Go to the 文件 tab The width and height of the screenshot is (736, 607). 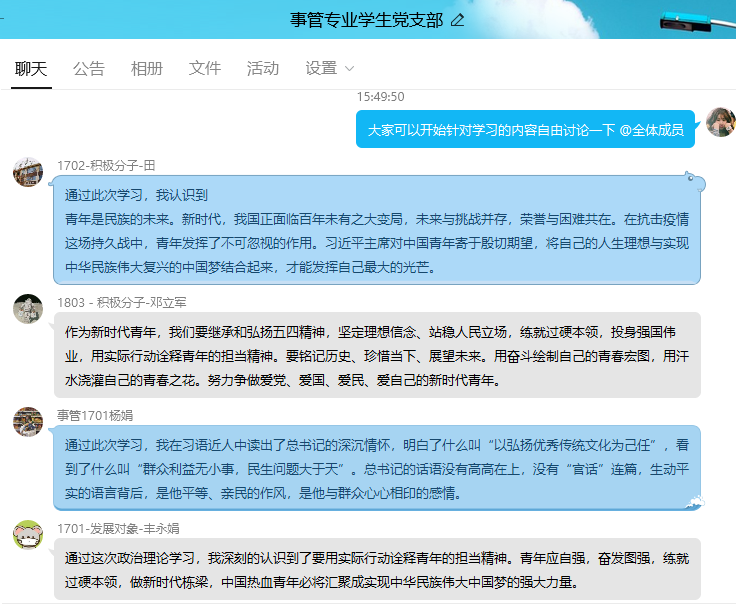[x=205, y=68]
